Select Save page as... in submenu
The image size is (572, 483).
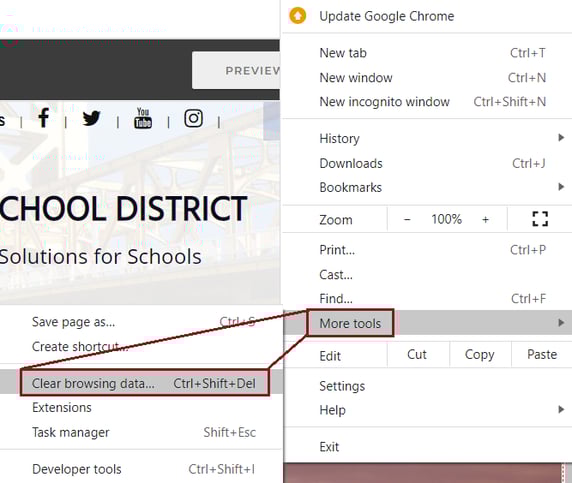pos(141,322)
